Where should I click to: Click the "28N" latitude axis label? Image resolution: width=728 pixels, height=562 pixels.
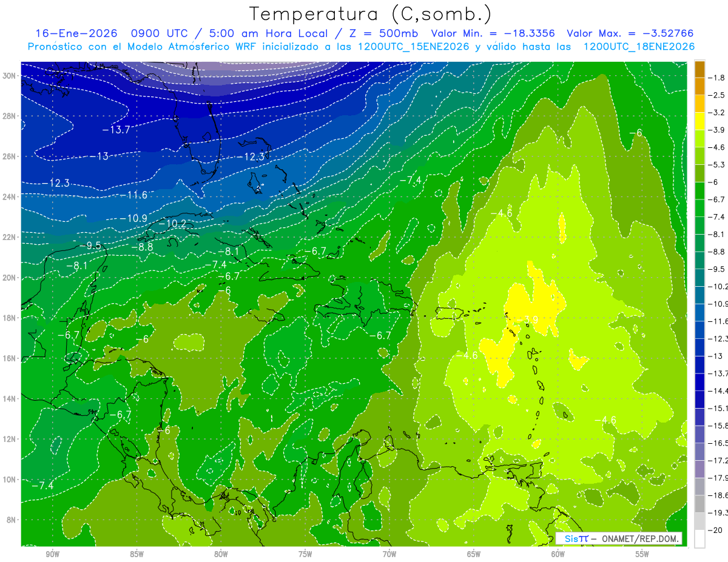[9, 116]
